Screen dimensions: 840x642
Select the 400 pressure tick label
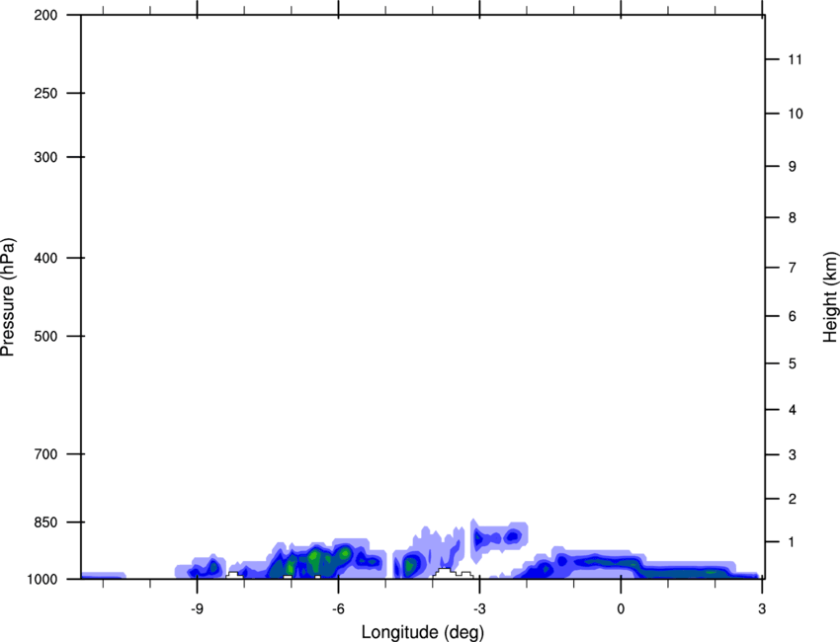[x=45, y=258]
